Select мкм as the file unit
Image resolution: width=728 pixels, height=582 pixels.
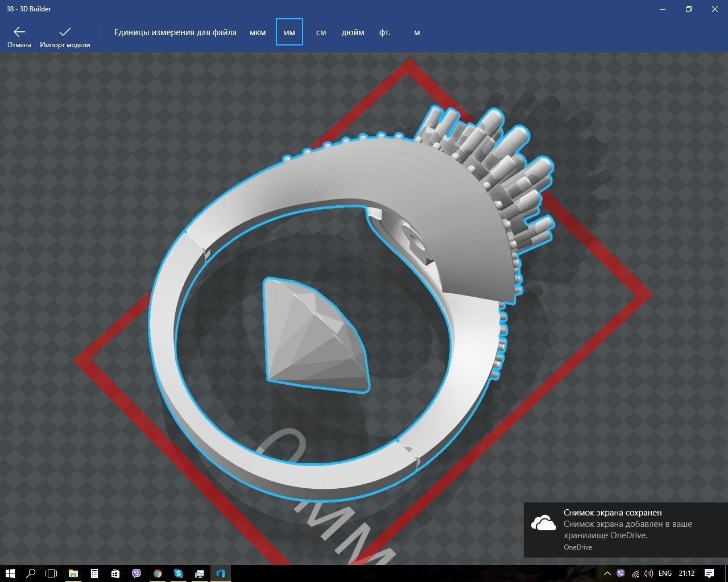tap(258, 32)
